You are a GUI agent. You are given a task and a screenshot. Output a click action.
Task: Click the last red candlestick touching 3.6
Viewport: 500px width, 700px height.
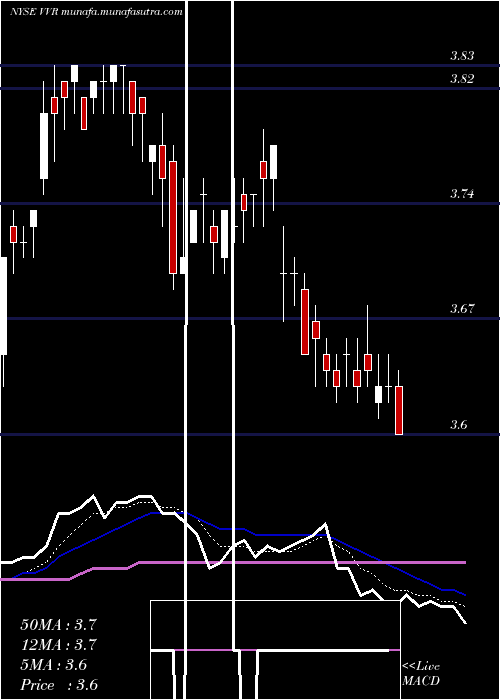(399, 410)
